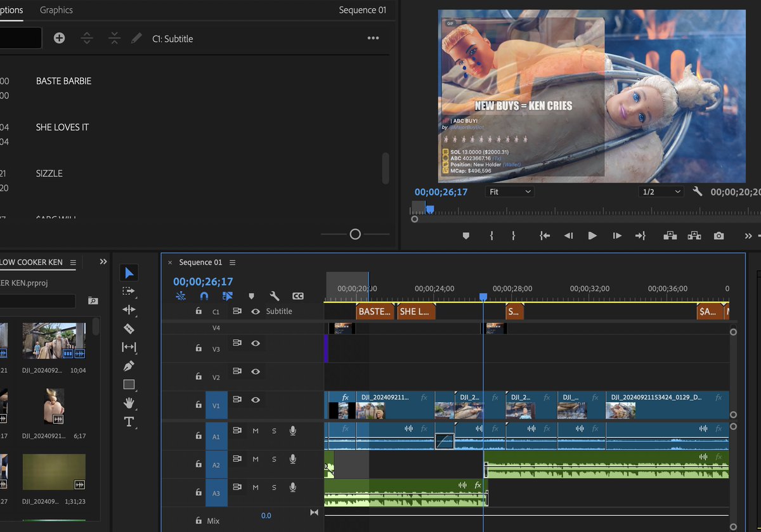Mute audio track A3
Screen dimensions: 761x532
click(256, 487)
